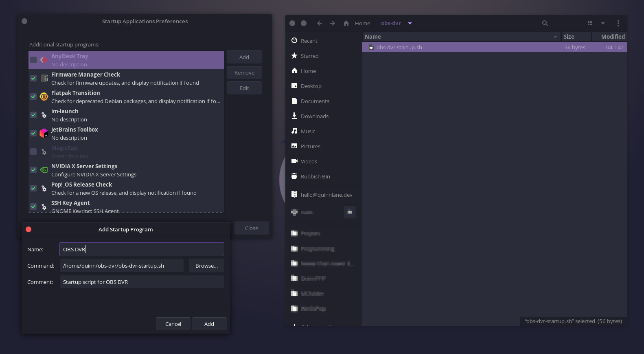Uncheck the SSH Key Agent entry
This screenshot has height=354, width=644.
point(33,207)
